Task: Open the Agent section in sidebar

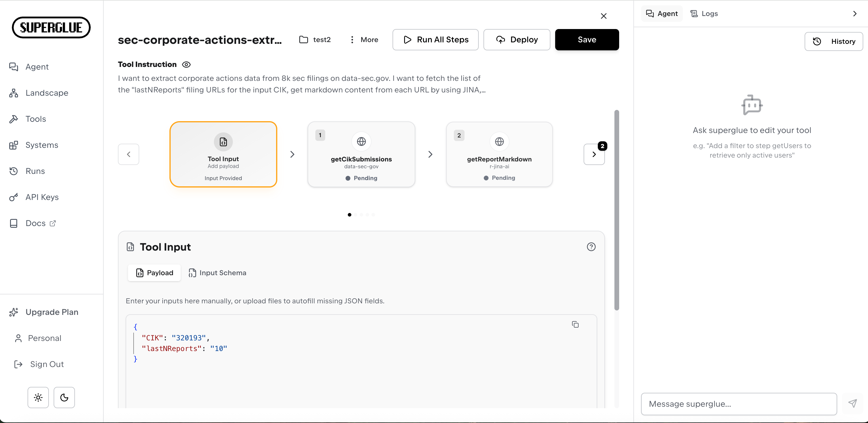Action: coord(37,67)
